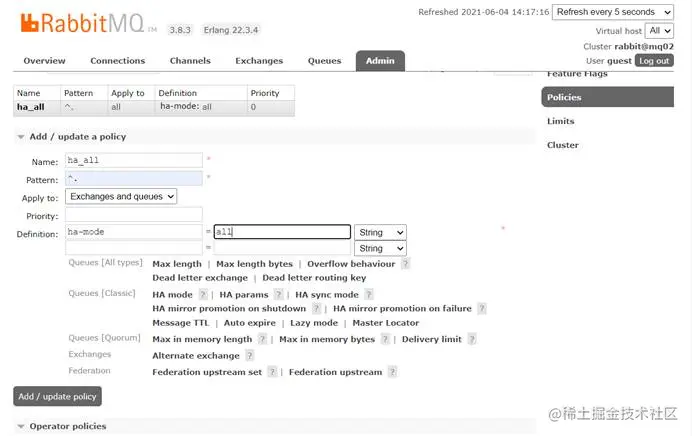
Task: Insert HA mirror promotion on failure key
Action: 402,308
